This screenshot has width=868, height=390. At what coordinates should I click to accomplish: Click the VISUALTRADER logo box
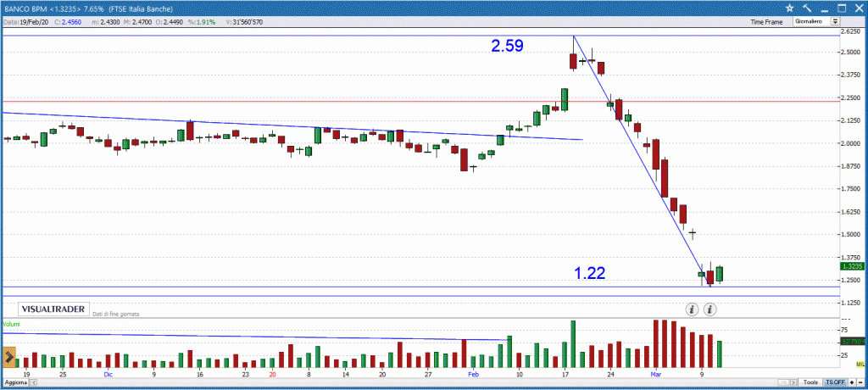click(x=53, y=309)
